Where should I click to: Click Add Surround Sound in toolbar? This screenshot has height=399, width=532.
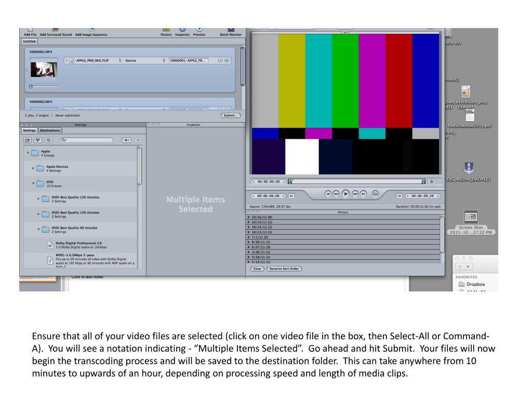56,32
